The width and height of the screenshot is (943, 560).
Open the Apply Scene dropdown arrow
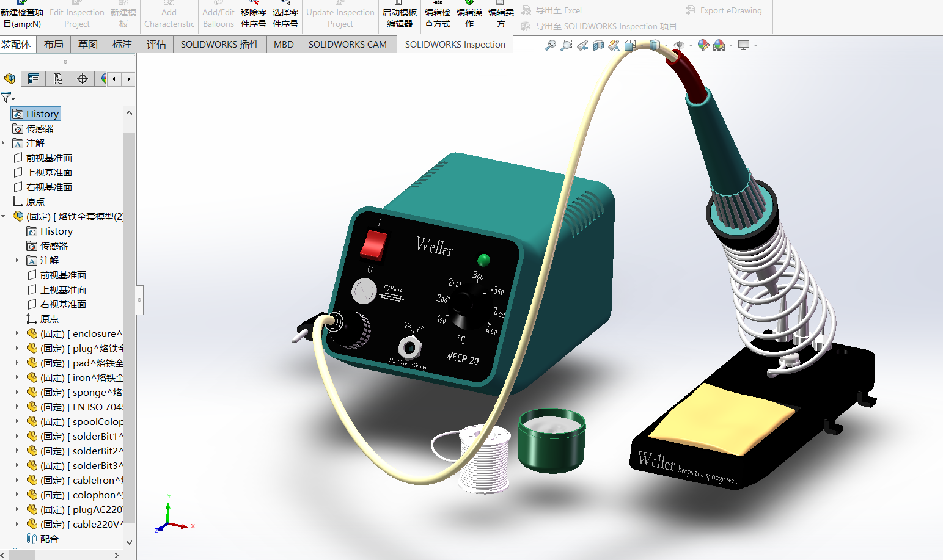click(x=731, y=45)
